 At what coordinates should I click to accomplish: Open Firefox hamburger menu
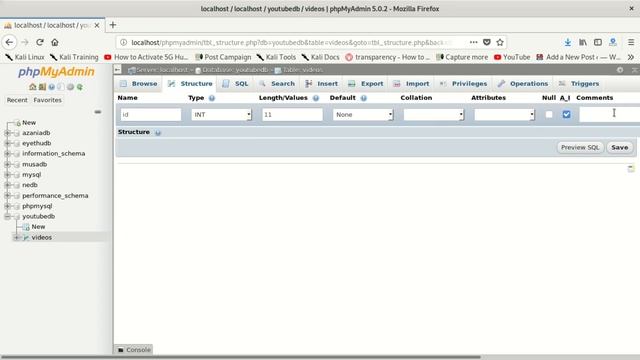pos(631,42)
